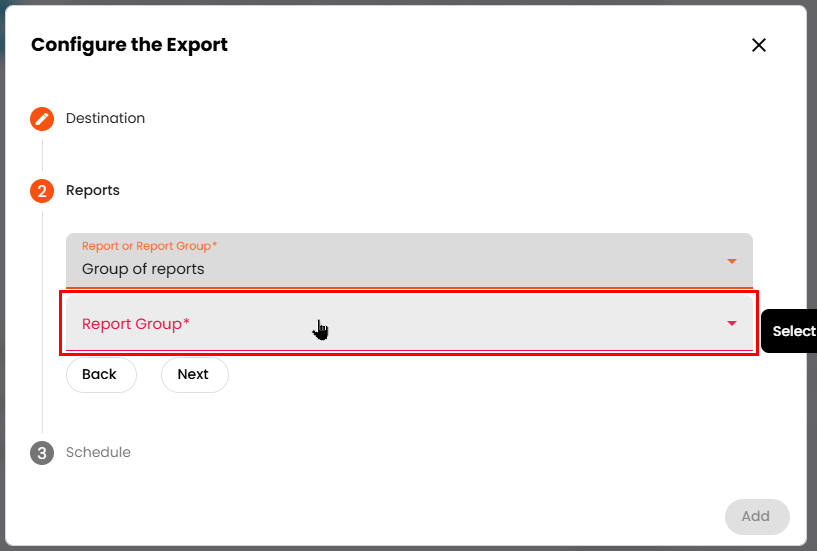Click the orange step 2 circle
The height and width of the screenshot is (551, 817).
click(x=42, y=191)
